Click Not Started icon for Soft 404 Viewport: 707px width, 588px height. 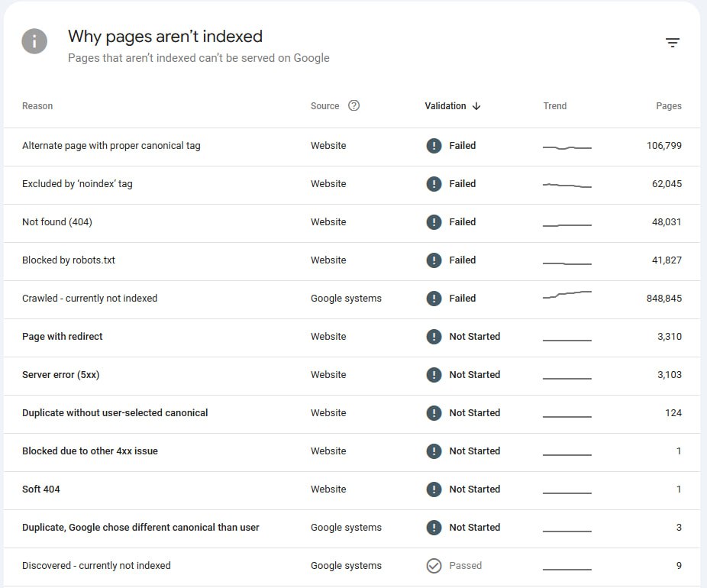(x=434, y=489)
